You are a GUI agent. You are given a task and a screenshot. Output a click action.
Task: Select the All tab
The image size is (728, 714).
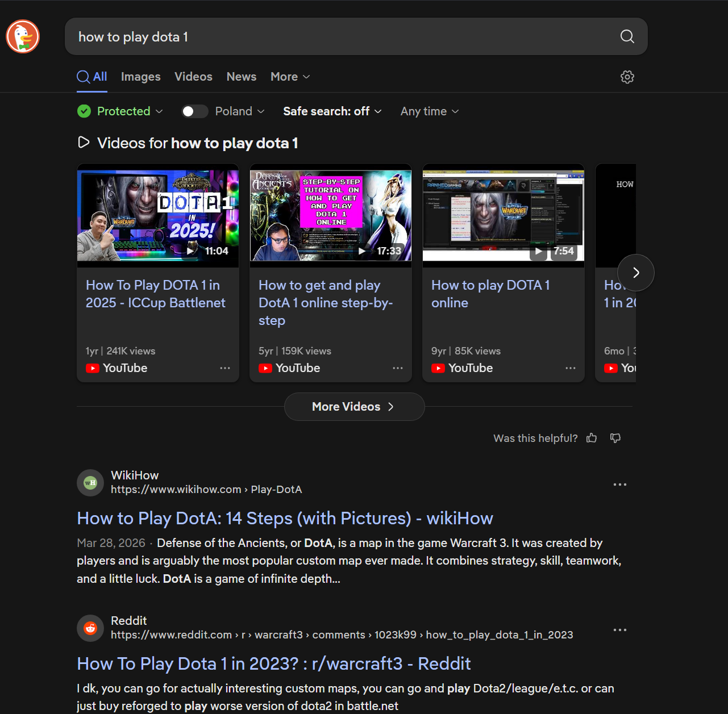point(92,77)
